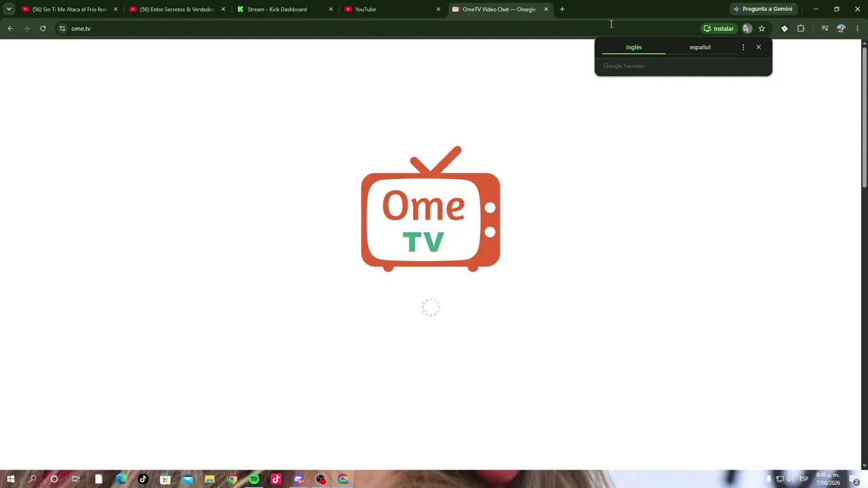This screenshot has height=488, width=868.
Task: Ask Gemini via Pregunta a Gemini button
Action: tap(763, 9)
